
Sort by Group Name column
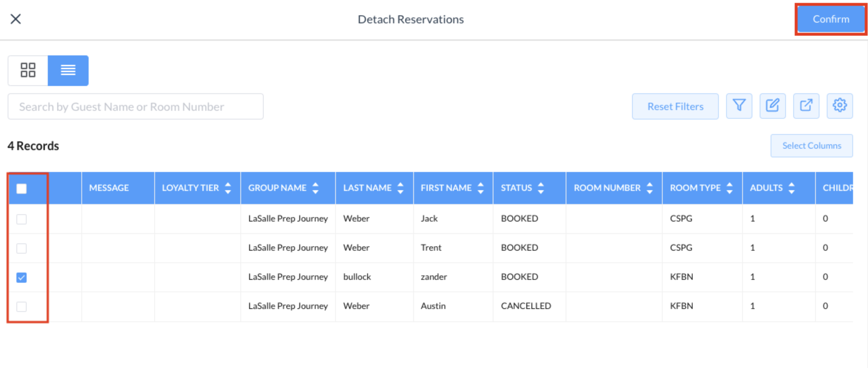click(x=315, y=188)
